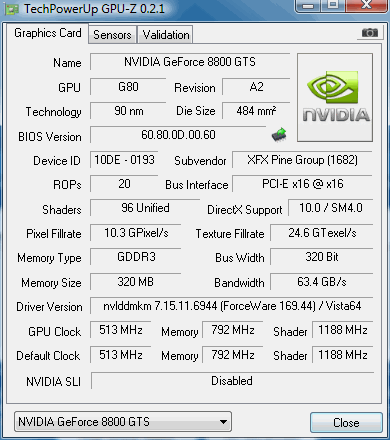Minimize the GPU-Z window
Image resolution: width=390 pixels, height=440 pixels.
coord(308,5)
